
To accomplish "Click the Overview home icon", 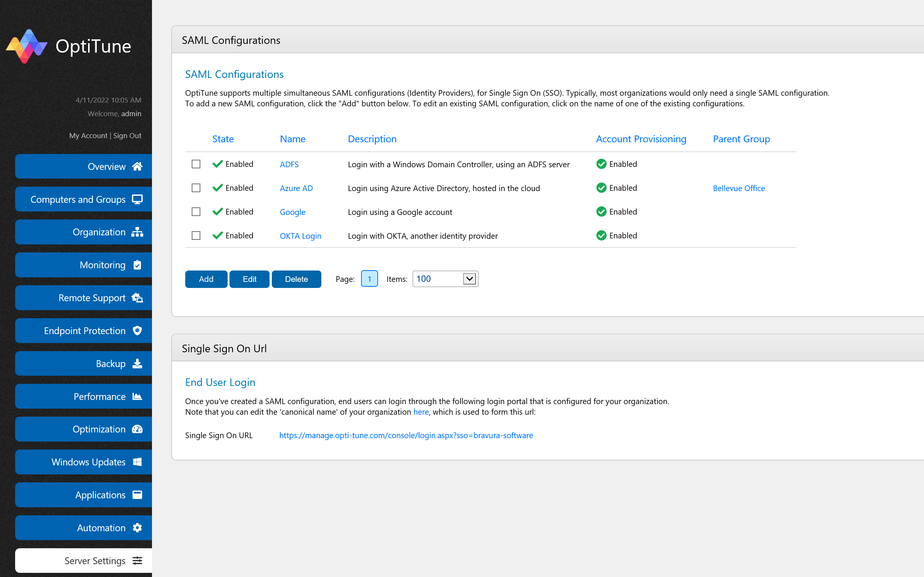I will click(137, 166).
